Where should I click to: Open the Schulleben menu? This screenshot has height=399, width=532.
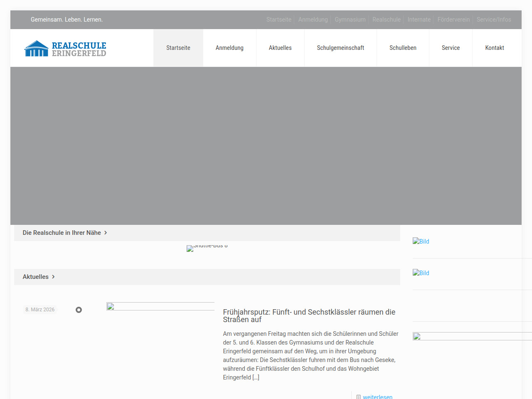click(x=403, y=48)
